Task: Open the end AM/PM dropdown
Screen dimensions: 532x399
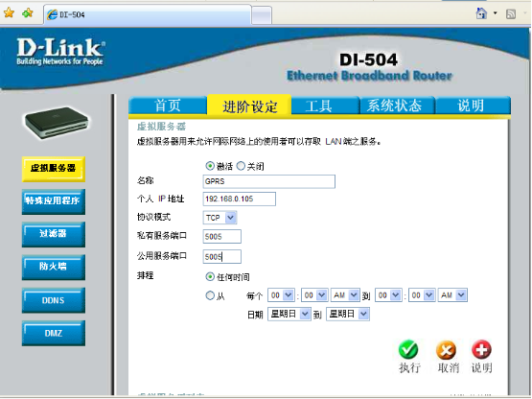Action: 452,295
